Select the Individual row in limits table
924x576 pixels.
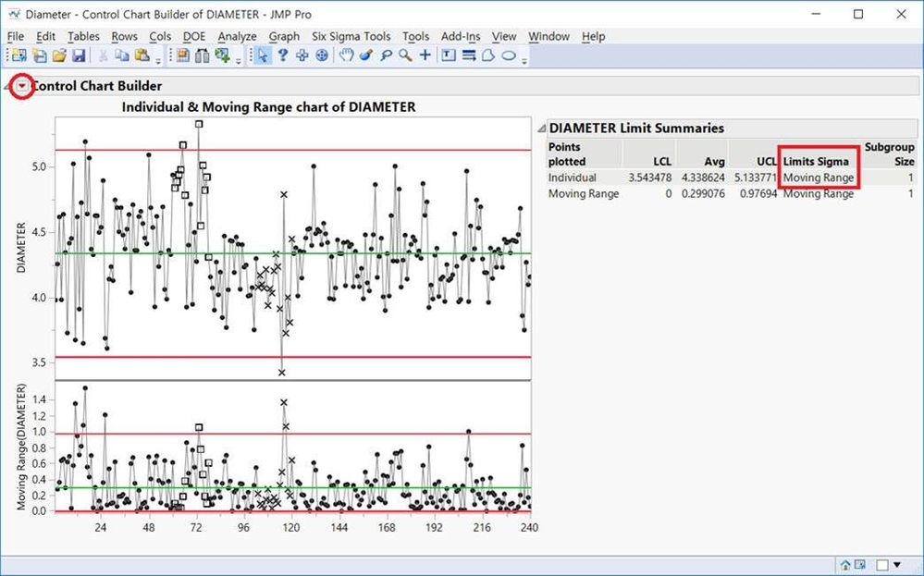pyautogui.click(x=572, y=178)
